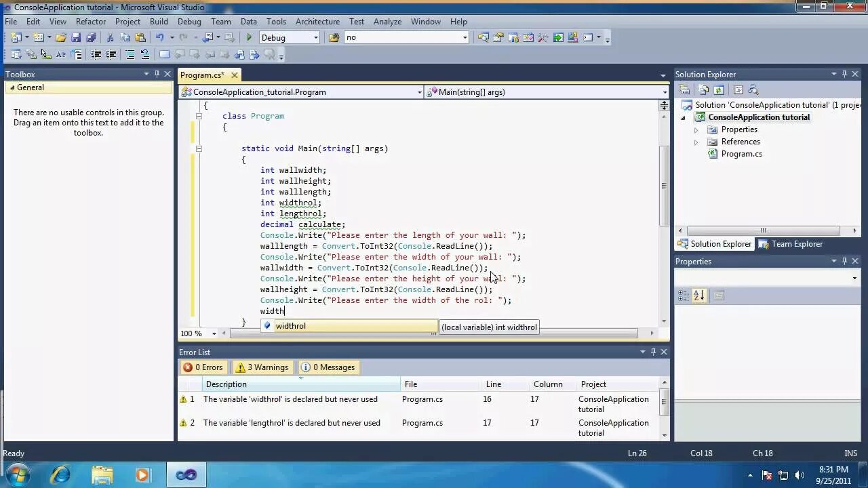Collapse the class Program code region
The image size is (868, 488).
pos(199,116)
